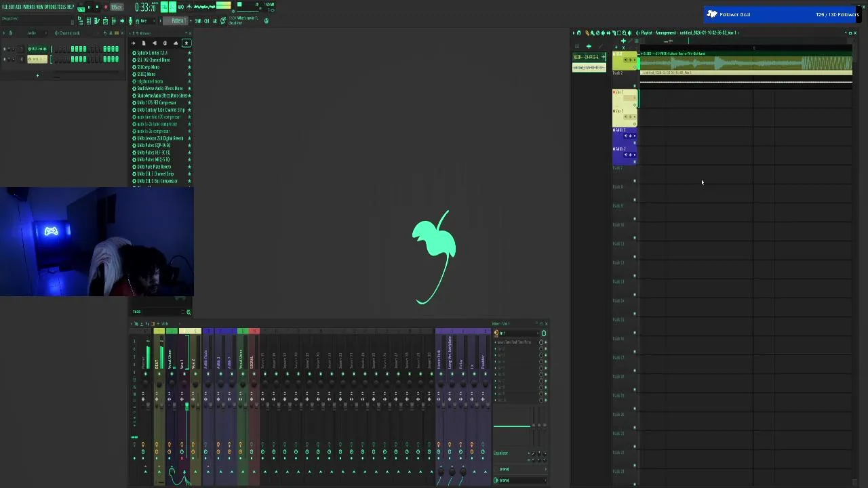This screenshot has height=488, width=868.
Task: Click the tempo 135 value display
Action: click(x=117, y=7)
